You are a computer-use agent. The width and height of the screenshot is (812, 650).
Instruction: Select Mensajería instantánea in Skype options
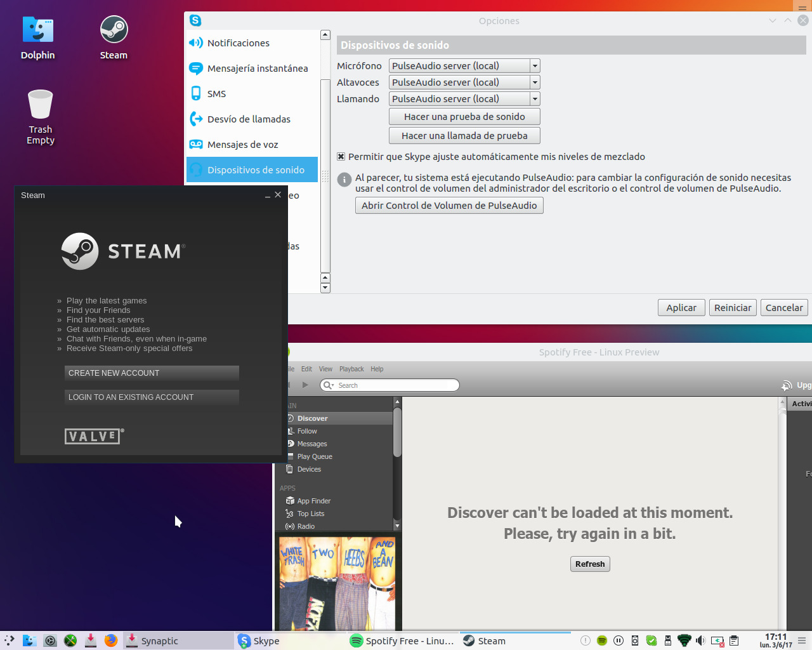(252, 69)
